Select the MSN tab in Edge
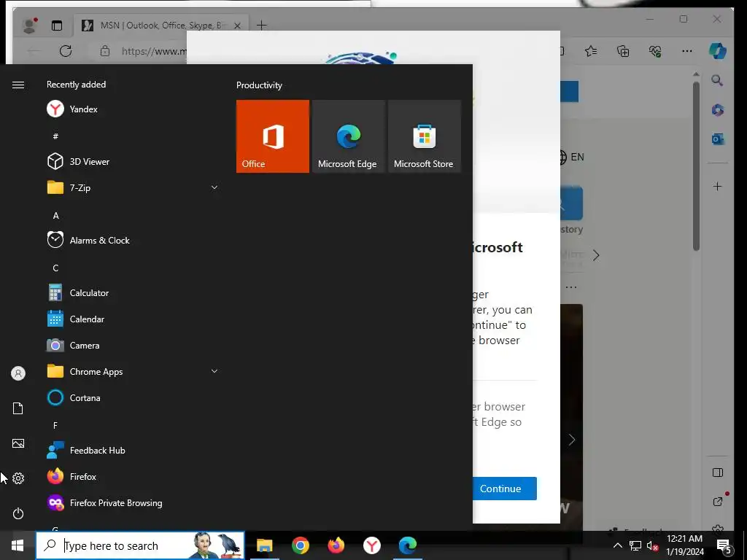The width and height of the screenshot is (747, 560). click(160, 26)
